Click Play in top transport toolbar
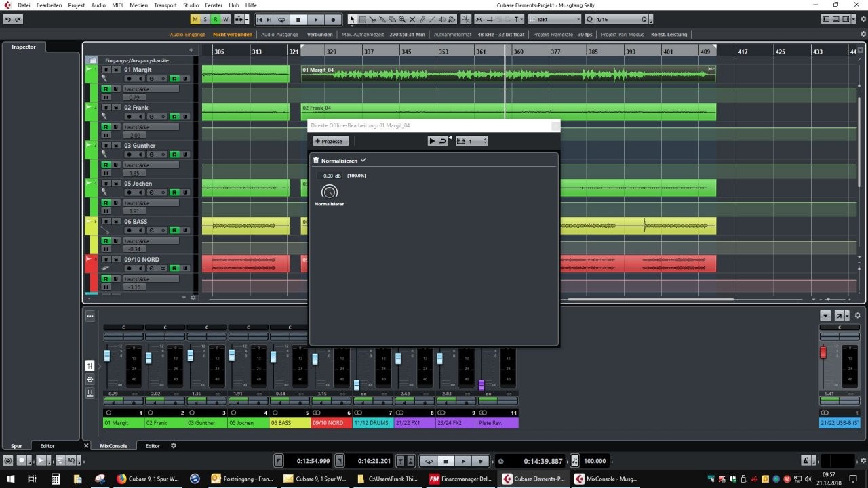The image size is (868, 488). pos(317,20)
